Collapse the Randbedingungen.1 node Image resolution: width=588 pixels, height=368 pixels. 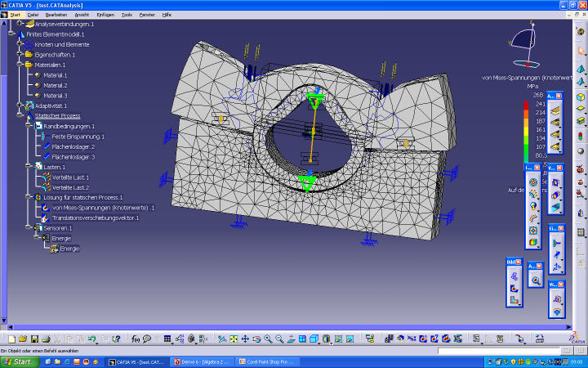[28, 125]
